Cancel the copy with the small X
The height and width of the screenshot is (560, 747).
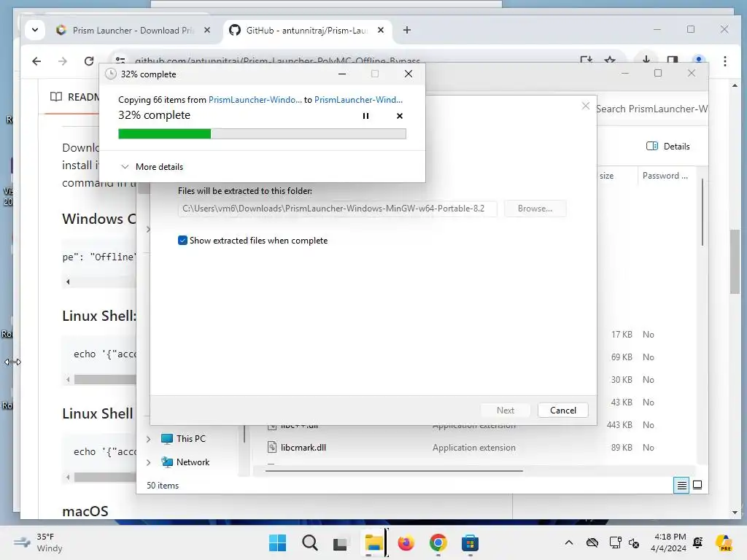(399, 116)
